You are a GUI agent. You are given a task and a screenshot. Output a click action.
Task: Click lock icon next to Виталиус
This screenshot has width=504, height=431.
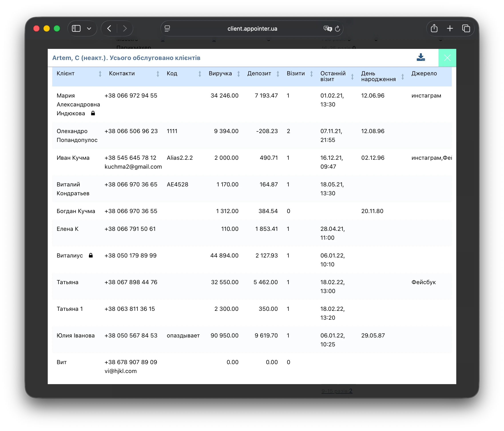(x=91, y=255)
